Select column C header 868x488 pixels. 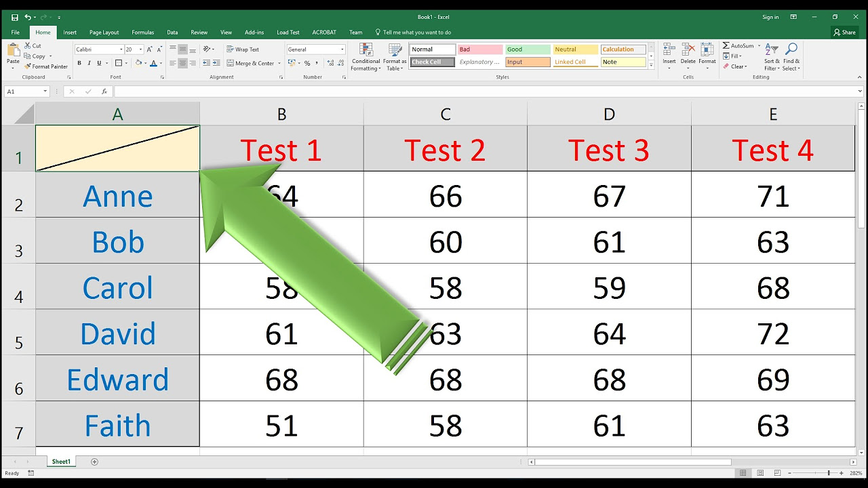446,115
